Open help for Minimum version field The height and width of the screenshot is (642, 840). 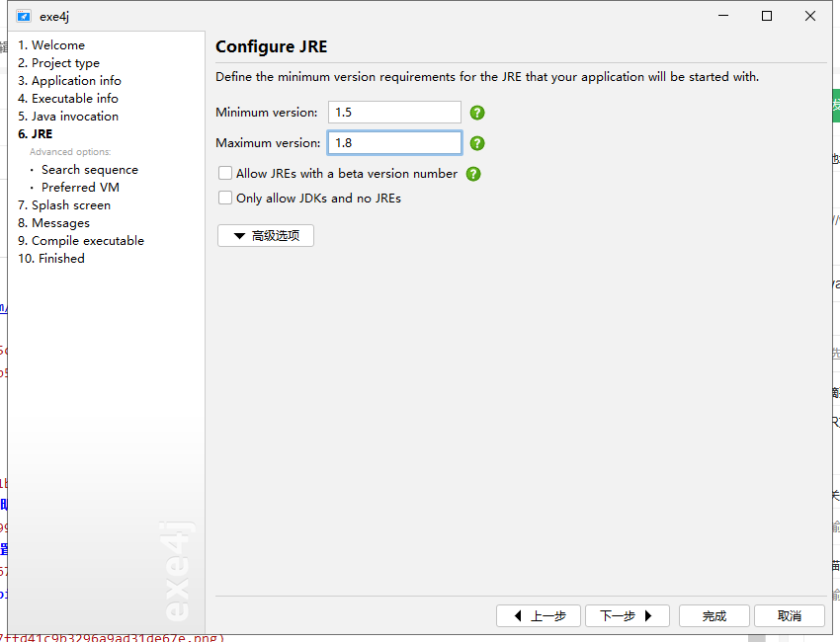(x=477, y=113)
